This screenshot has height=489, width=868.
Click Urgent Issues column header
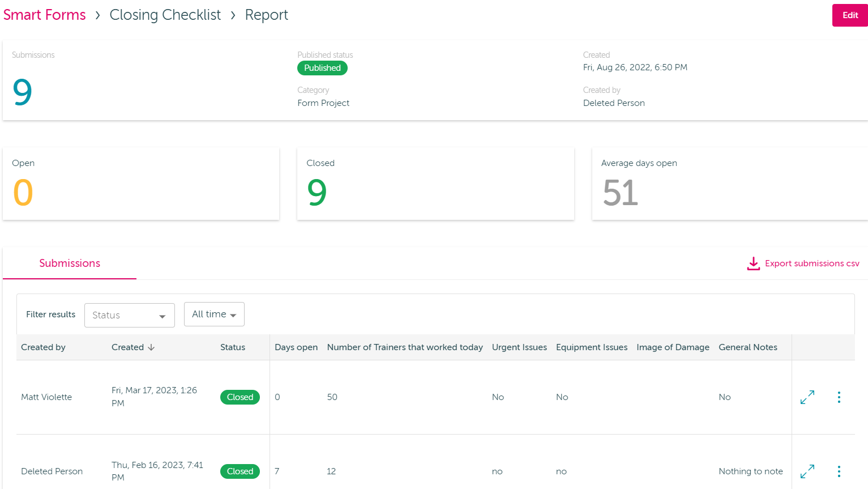(x=519, y=347)
